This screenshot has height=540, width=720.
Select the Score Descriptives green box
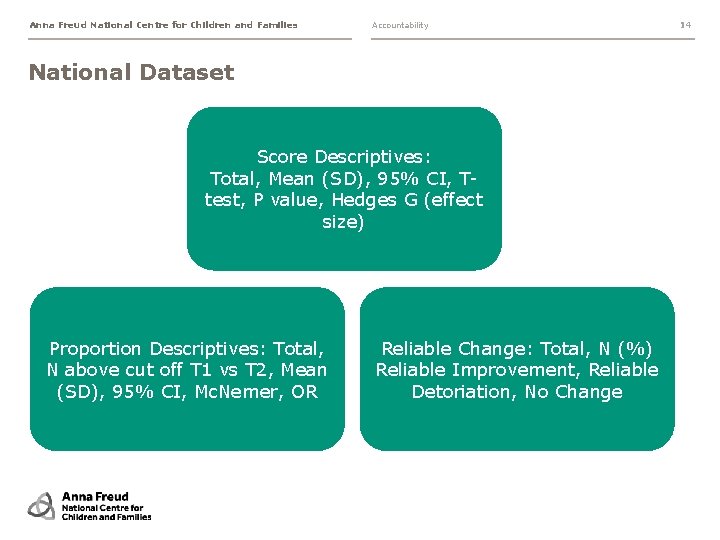click(344, 189)
